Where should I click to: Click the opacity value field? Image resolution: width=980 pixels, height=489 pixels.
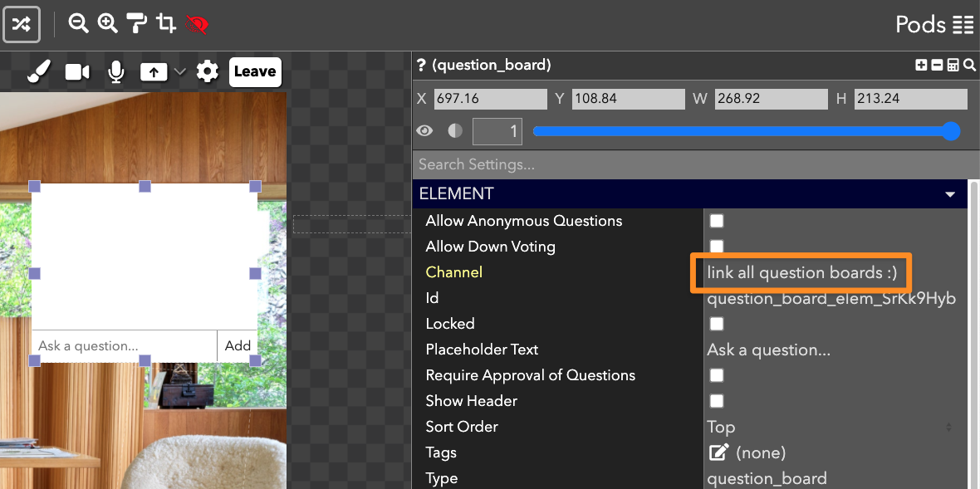[x=497, y=131]
